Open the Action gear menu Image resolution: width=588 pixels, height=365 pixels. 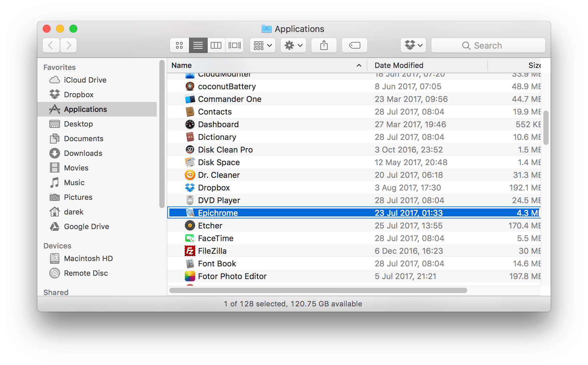tap(293, 45)
